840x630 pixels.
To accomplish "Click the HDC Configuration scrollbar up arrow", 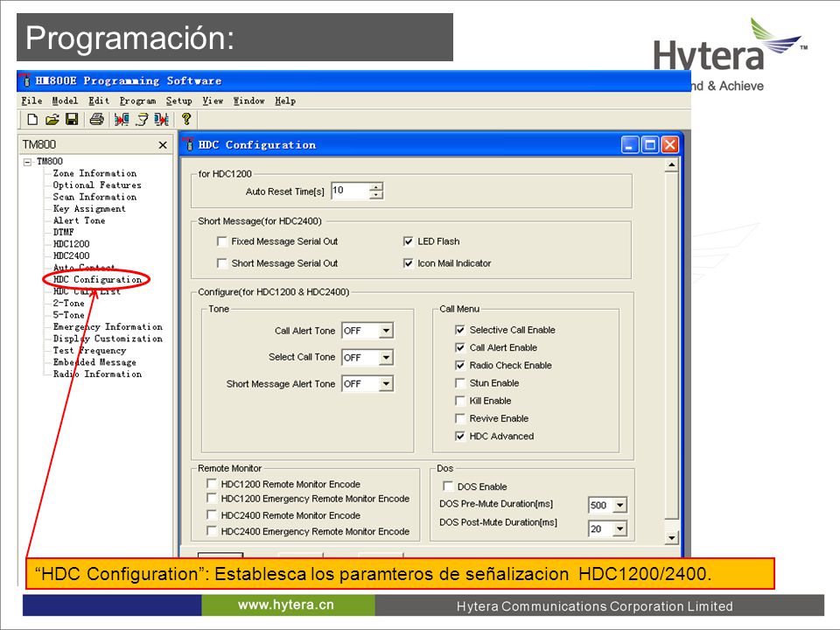I will (671, 164).
